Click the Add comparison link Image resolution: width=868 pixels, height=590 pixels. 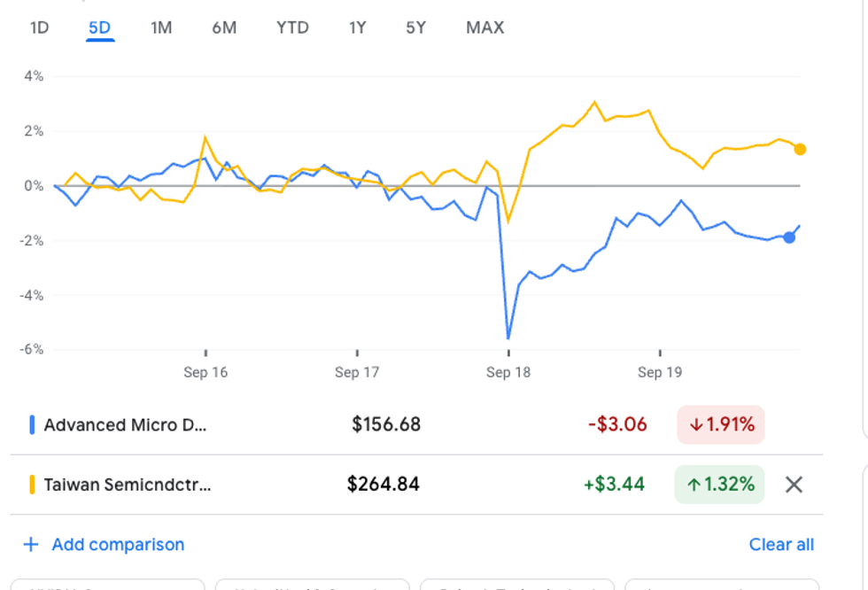[118, 544]
